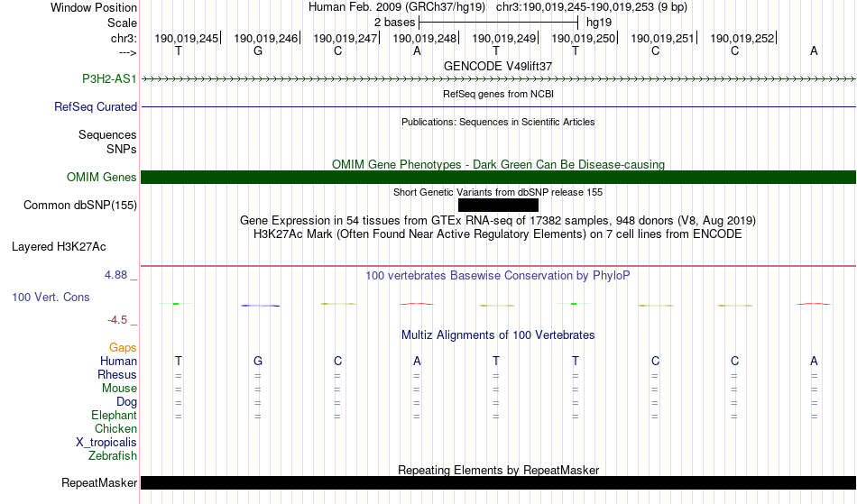Viewport: 857px width, 504px height.
Task: Click the H3K27Ac Mark ENCODE track title
Action: click(x=498, y=234)
